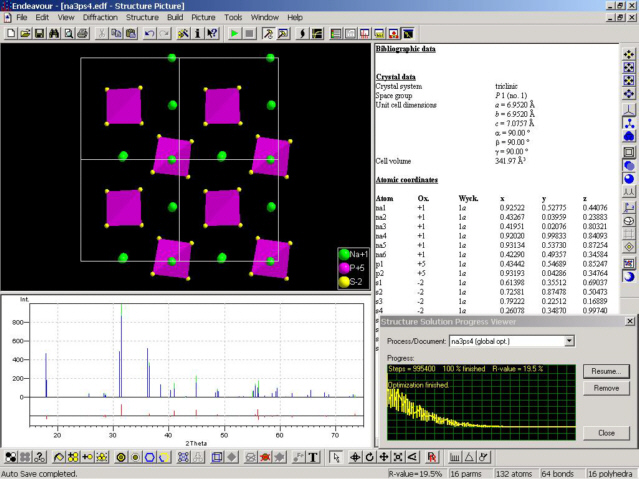Image resolution: width=639 pixels, height=479 pixels.
Task: Click the Paste clipboard icon
Action: (131, 33)
